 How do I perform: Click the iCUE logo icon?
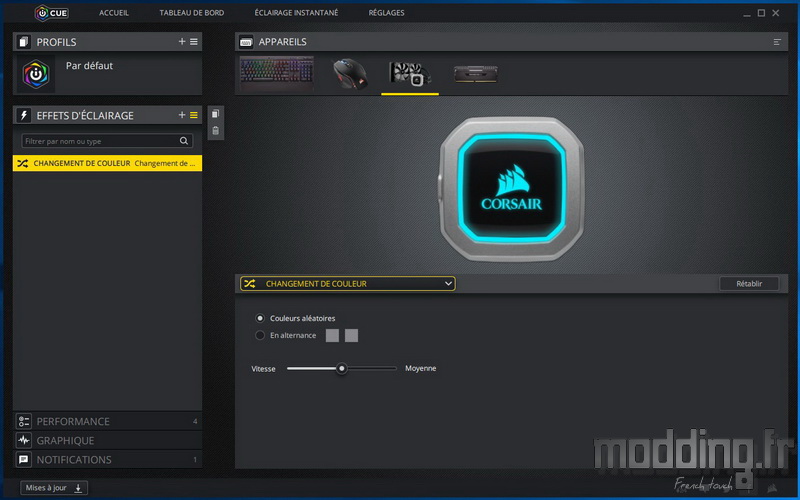pos(51,13)
